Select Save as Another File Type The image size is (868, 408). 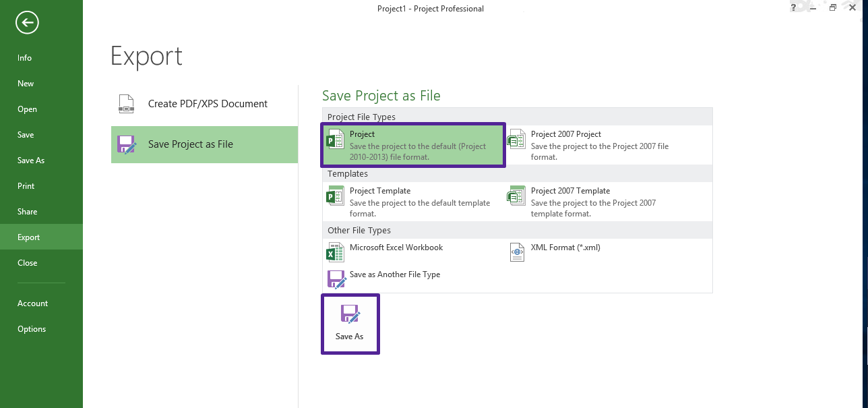point(413,279)
